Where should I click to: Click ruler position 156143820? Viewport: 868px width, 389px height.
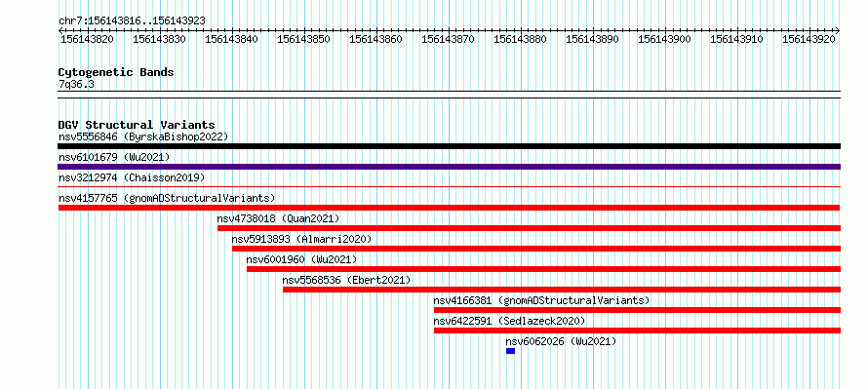click(87, 39)
